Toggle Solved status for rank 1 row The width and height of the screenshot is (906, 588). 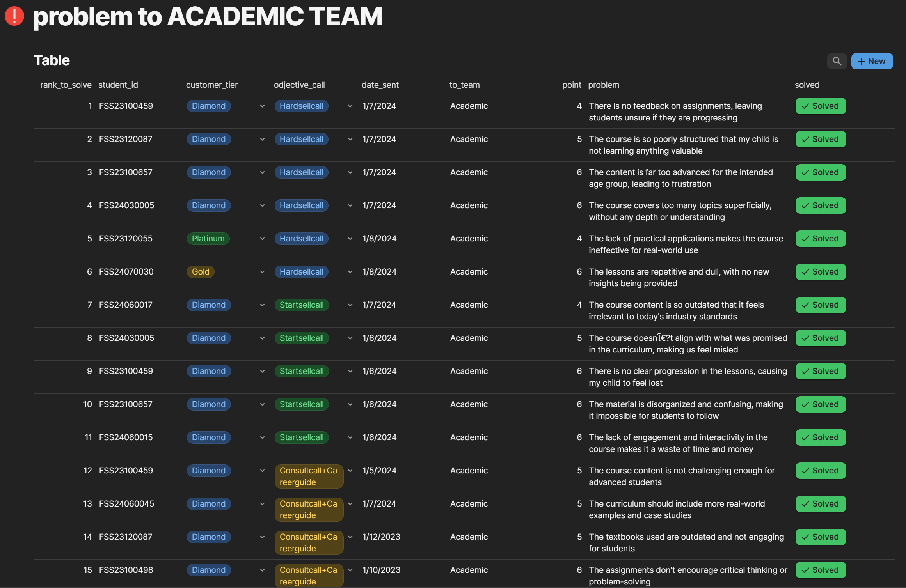tap(821, 106)
